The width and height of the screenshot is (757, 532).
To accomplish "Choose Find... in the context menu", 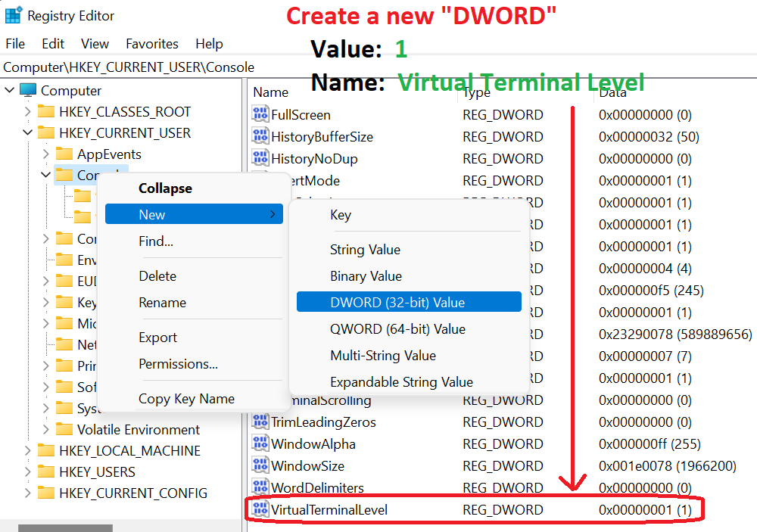I will [194, 241].
